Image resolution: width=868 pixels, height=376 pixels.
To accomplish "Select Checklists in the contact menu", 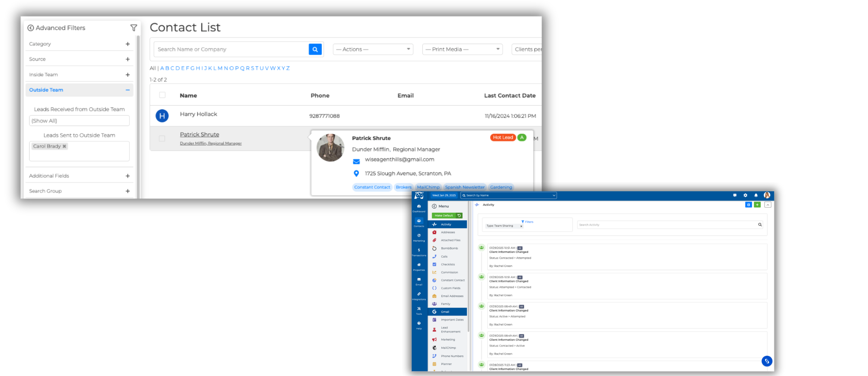I will tap(447, 264).
